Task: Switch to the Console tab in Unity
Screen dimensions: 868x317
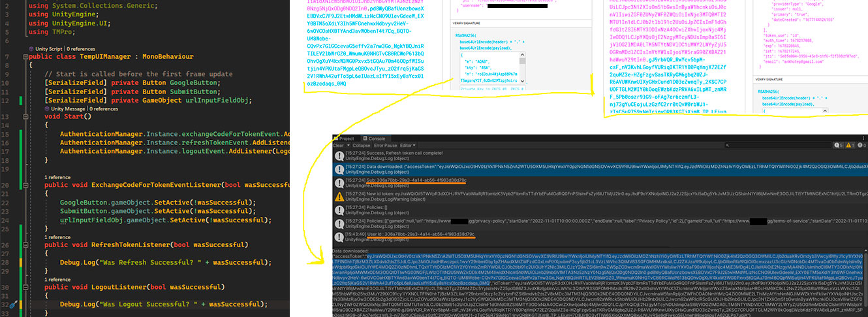Action: click(x=375, y=139)
